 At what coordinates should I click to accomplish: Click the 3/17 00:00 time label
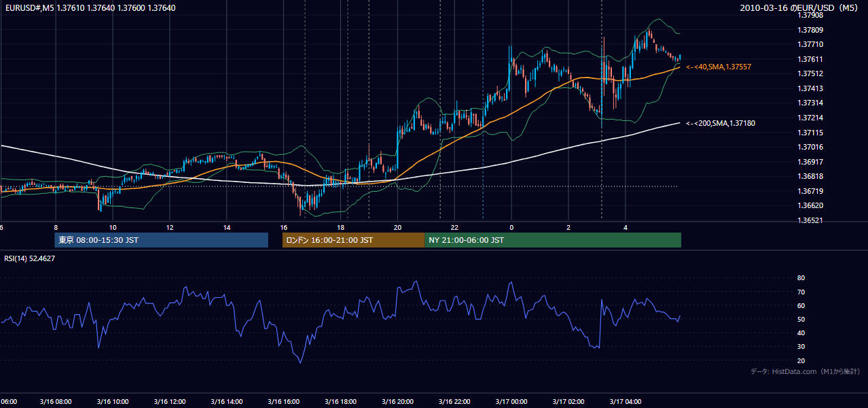512,401
